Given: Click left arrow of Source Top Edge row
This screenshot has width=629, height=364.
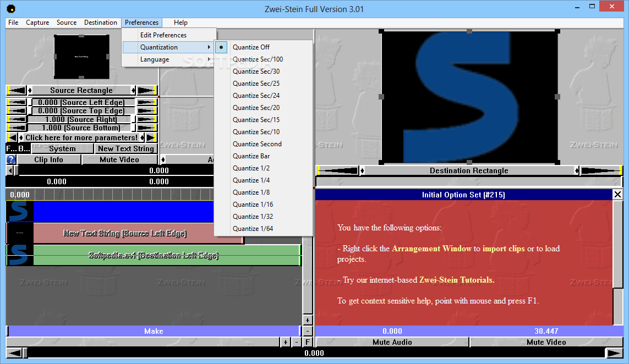Looking at the screenshot, I should [x=17, y=111].
